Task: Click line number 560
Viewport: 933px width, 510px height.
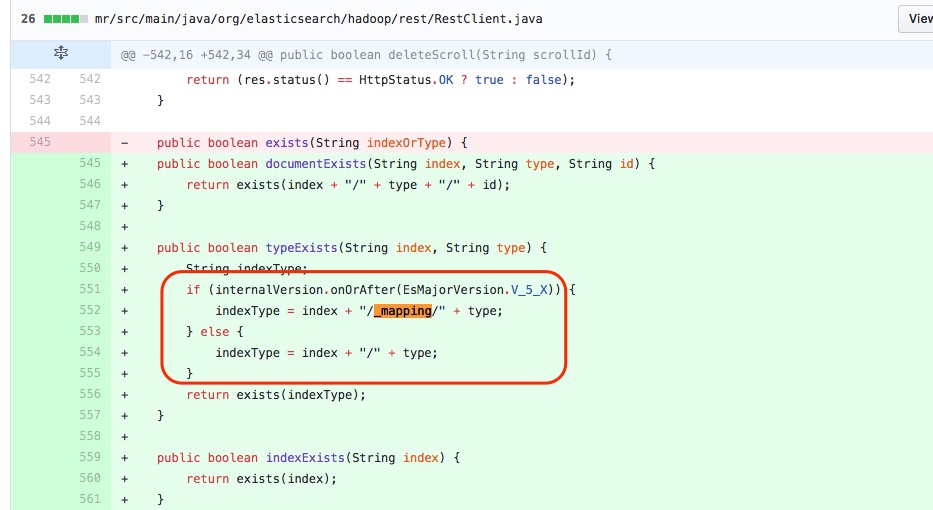Action: click(x=90, y=478)
